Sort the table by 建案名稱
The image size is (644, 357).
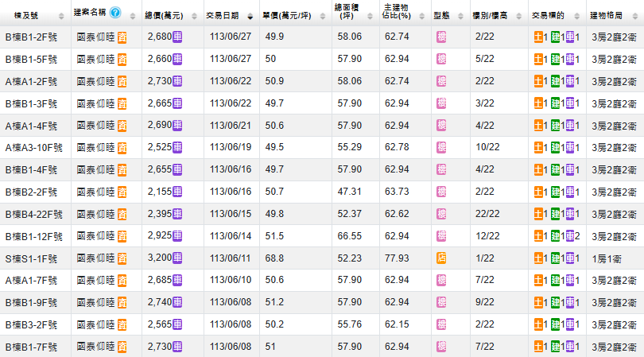(132, 16)
